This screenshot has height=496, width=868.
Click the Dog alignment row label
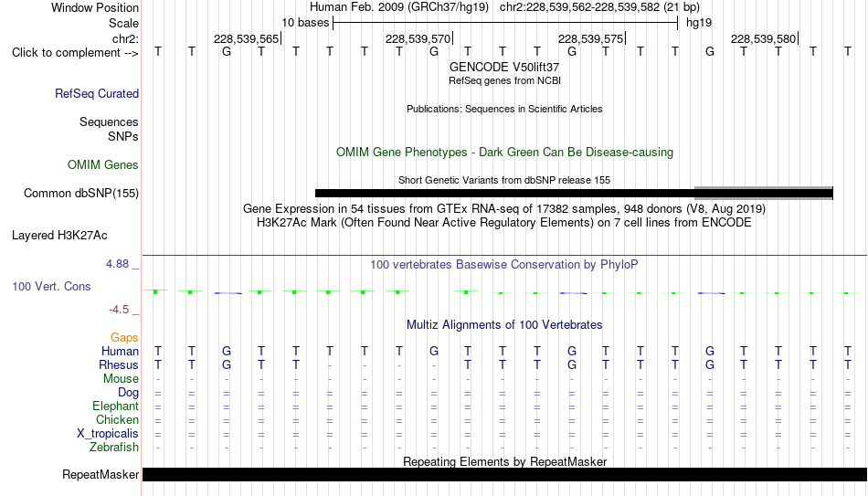[129, 393]
